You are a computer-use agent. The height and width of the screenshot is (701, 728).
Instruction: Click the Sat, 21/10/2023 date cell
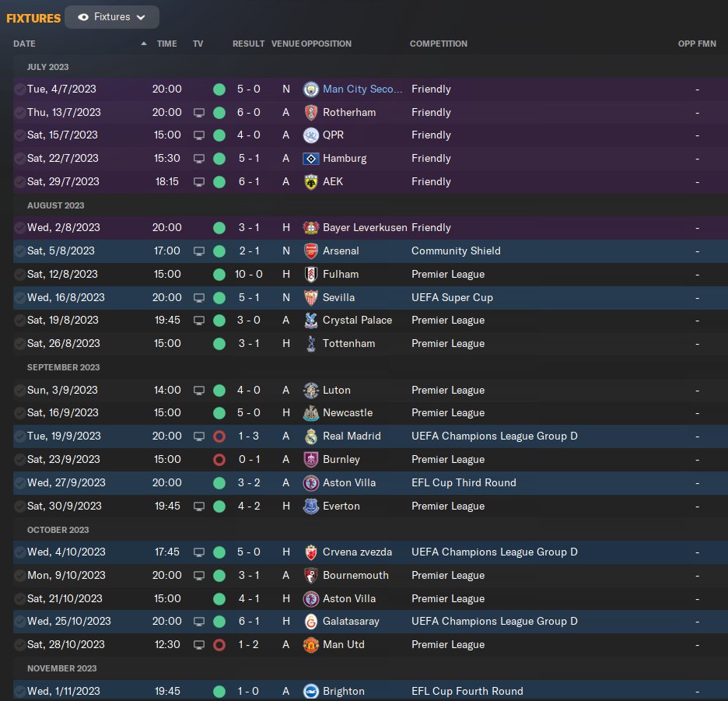point(65,598)
